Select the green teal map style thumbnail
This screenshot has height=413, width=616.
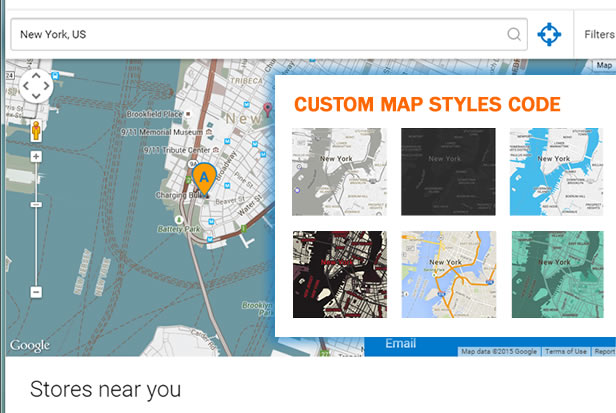tap(557, 274)
